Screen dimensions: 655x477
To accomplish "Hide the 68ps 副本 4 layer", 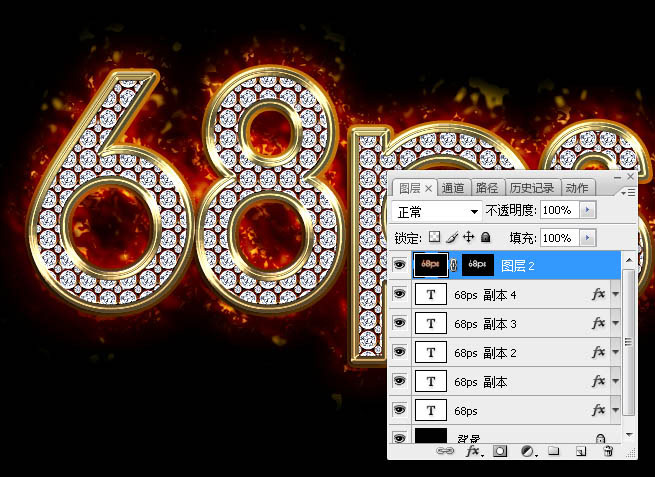I will click(x=400, y=295).
